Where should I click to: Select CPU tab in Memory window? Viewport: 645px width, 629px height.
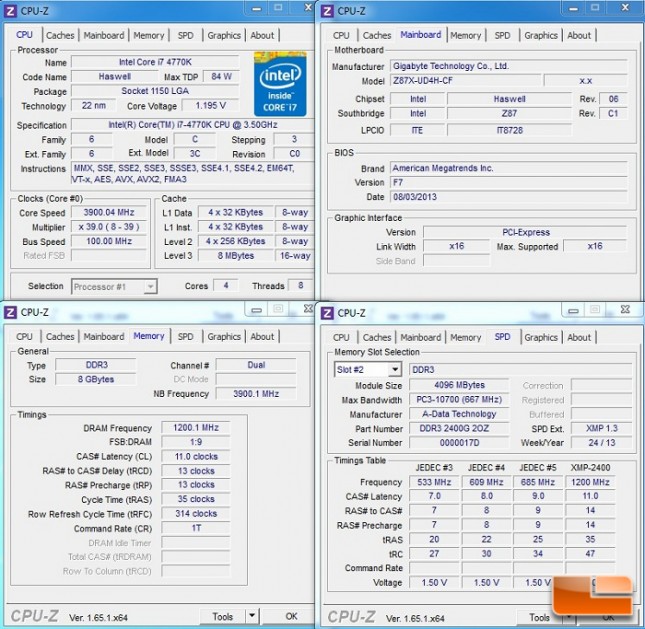[x=24, y=337]
